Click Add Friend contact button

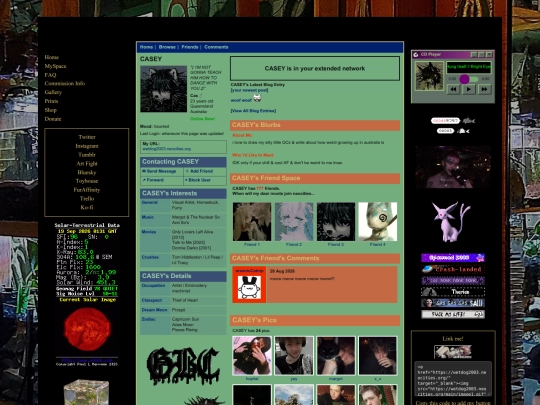pos(200,171)
